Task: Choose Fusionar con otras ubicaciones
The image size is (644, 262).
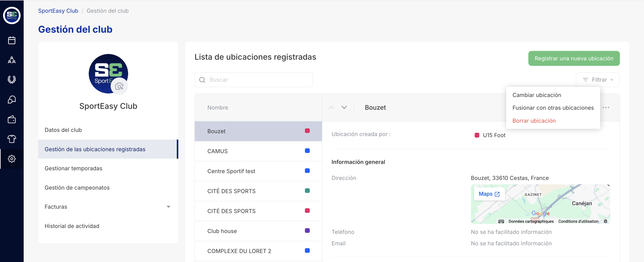Action: [x=553, y=108]
